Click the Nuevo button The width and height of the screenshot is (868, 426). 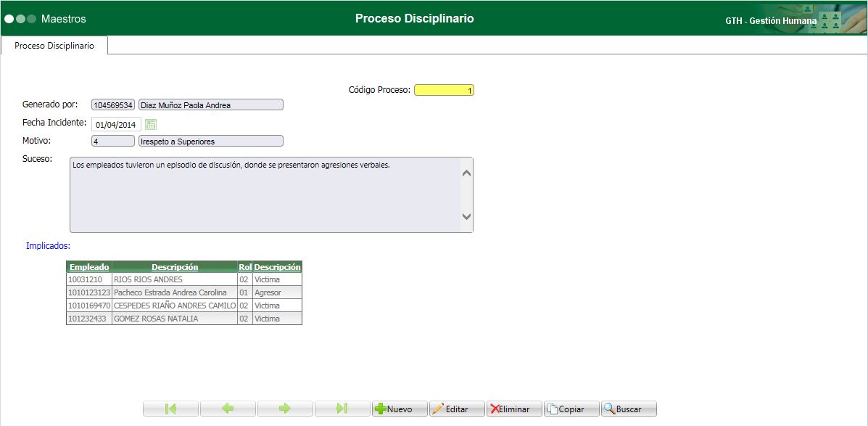[x=400, y=409]
